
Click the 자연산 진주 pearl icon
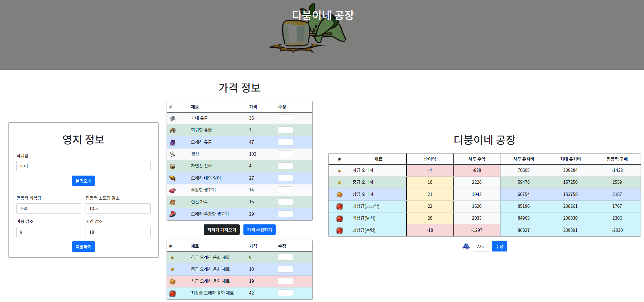coord(172,166)
